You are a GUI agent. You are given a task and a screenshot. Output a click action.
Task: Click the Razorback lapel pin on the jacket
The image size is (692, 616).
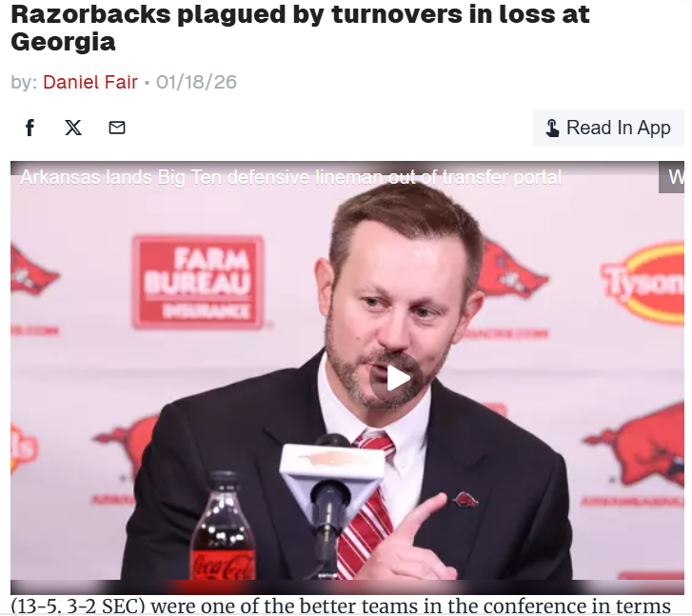pyautogui.click(x=465, y=500)
